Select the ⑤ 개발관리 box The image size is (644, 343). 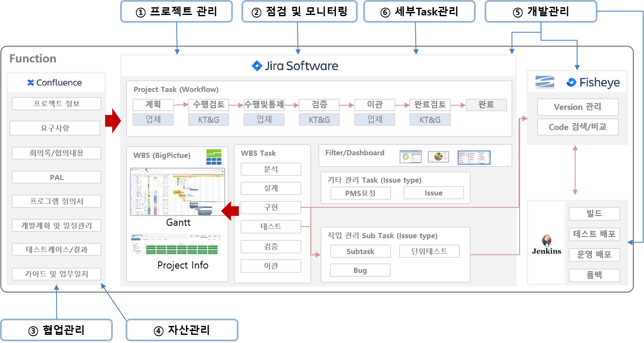541,12
